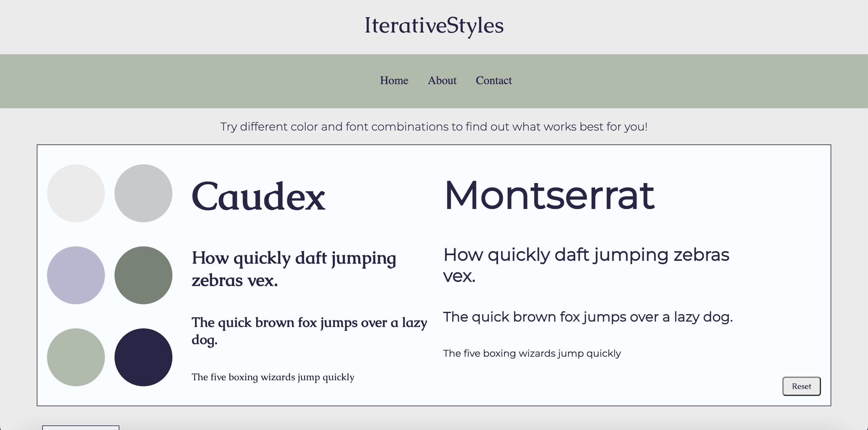This screenshot has height=430, width=868.
Task: Click the Montserrat boxing wizards line
Action: pyautogui.click(x=532, y=353)
